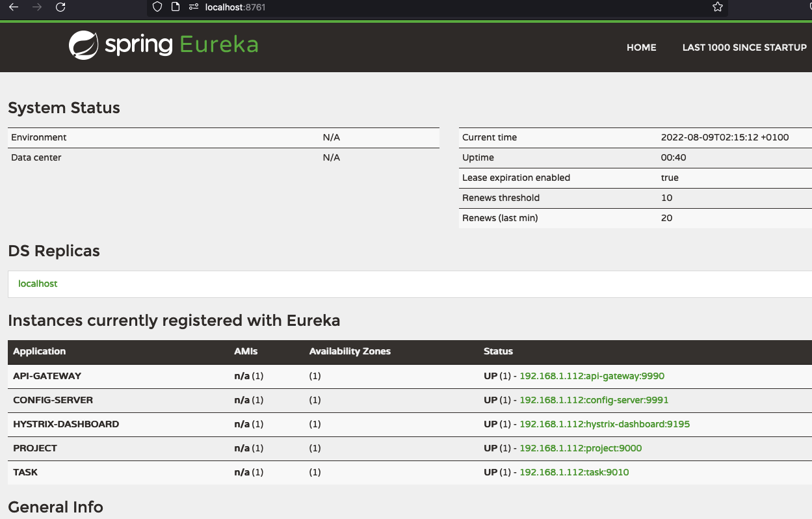Click the Uptime value 00:40

(674, 157)
